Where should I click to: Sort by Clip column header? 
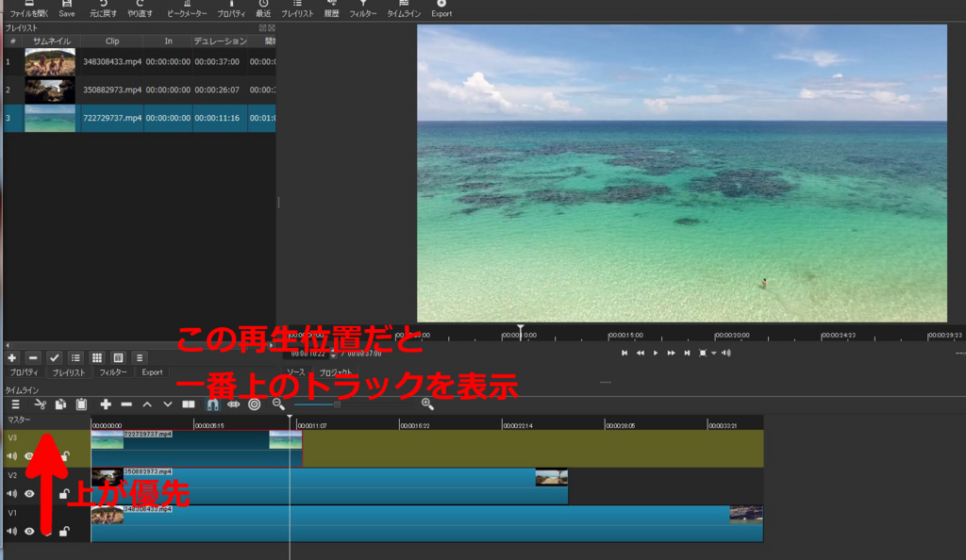(x=112, y=41)
